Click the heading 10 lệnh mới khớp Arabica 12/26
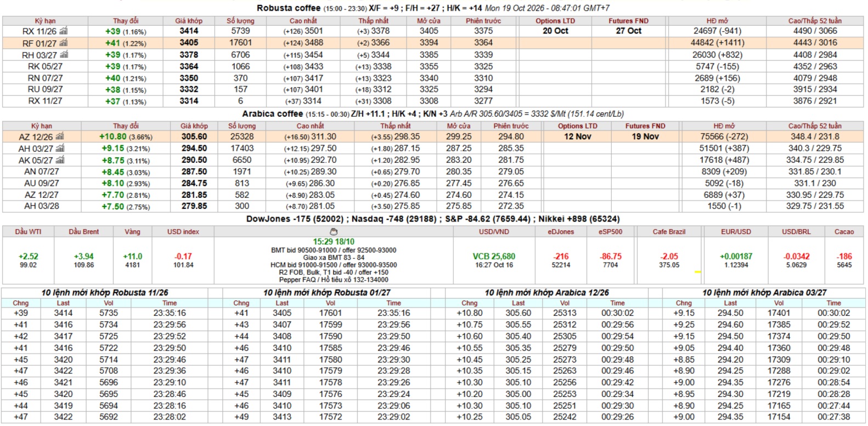The height and width of the screenshot is (426, 868). 546,293
